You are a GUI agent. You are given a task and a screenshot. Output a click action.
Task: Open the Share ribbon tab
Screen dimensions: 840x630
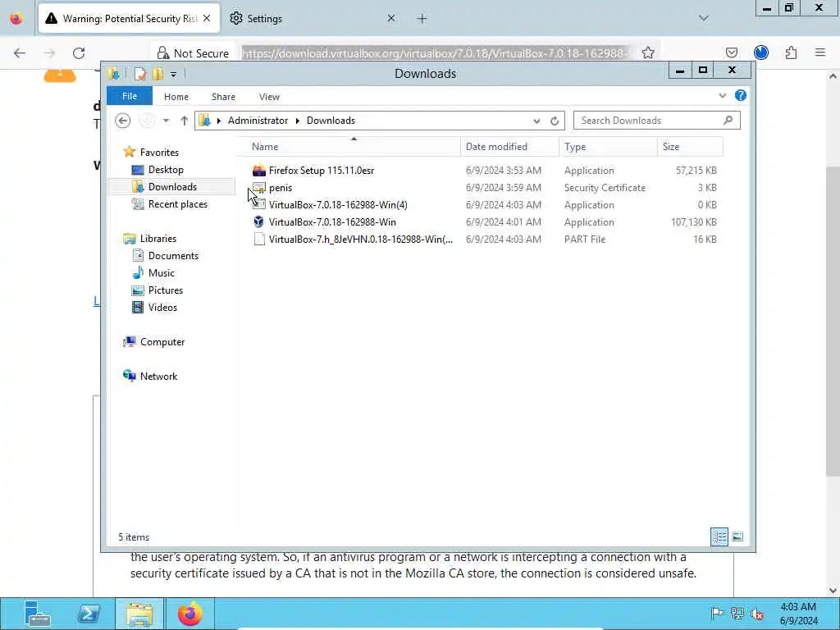click(223, 97)
